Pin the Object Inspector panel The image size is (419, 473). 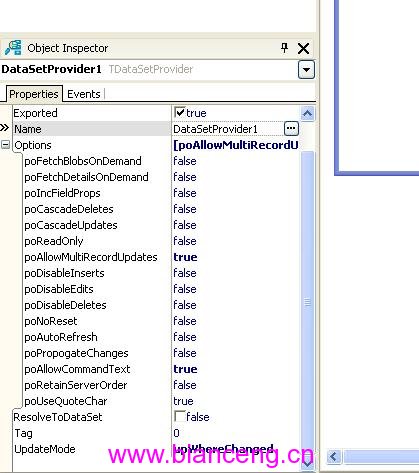(x=284, y=48)
